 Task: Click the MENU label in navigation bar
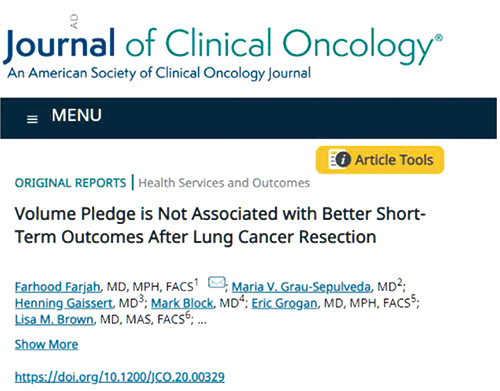pyautogui.click(x=76, y=115)
